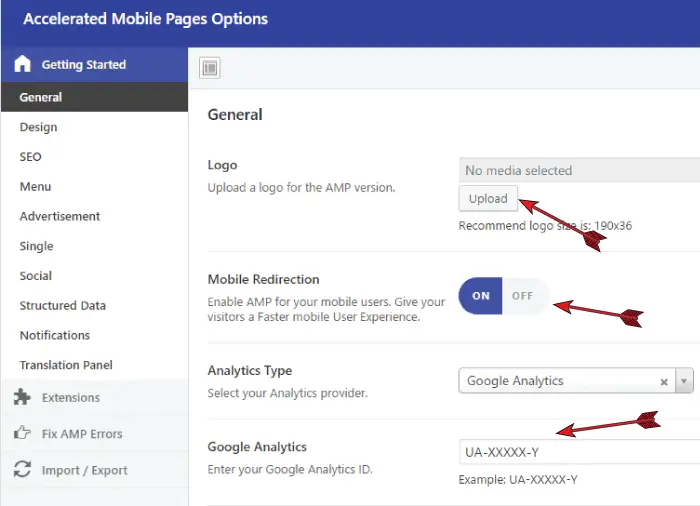This screenshot has width=700, height=506.
Task: Open the Analytics Type dropdown arrow
Action: [684, 381]
